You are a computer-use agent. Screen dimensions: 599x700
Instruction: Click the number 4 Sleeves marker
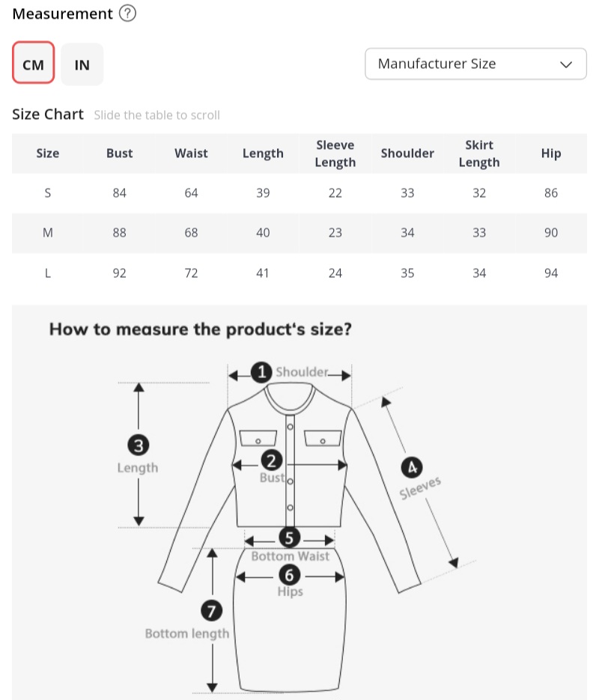pos(410,468)
